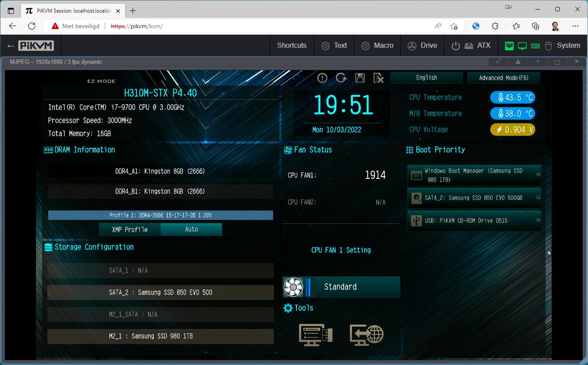Open the Internet Flash globe tool icon
This screenshot has height=365, width=588.
coord(367,335)
